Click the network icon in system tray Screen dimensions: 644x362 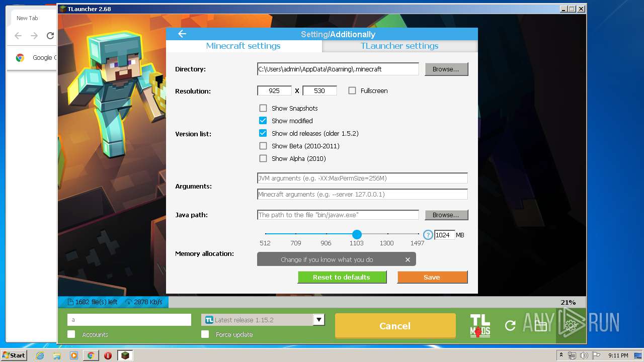click(x=572, y=355)
